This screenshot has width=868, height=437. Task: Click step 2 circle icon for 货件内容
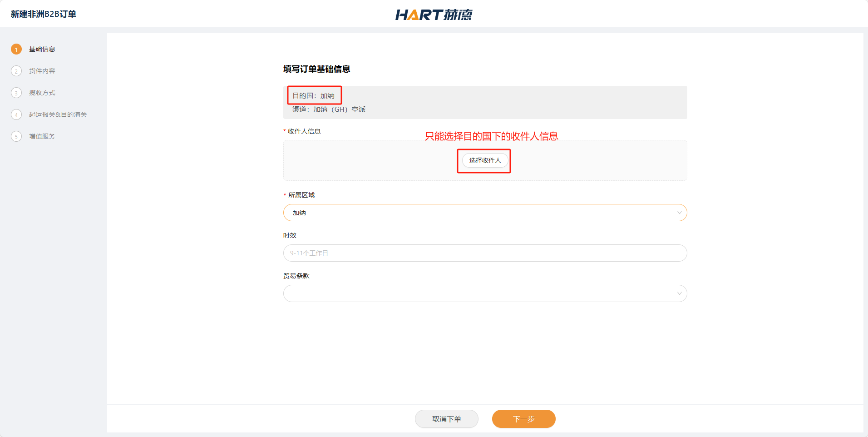pos(16,71)
